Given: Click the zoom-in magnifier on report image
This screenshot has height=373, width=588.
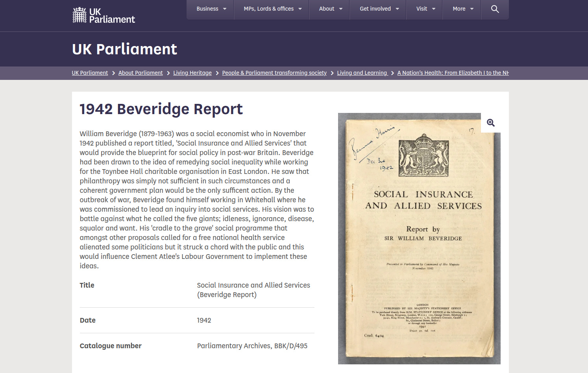Looking at the screenshot, I should click(x=491, y=123).
